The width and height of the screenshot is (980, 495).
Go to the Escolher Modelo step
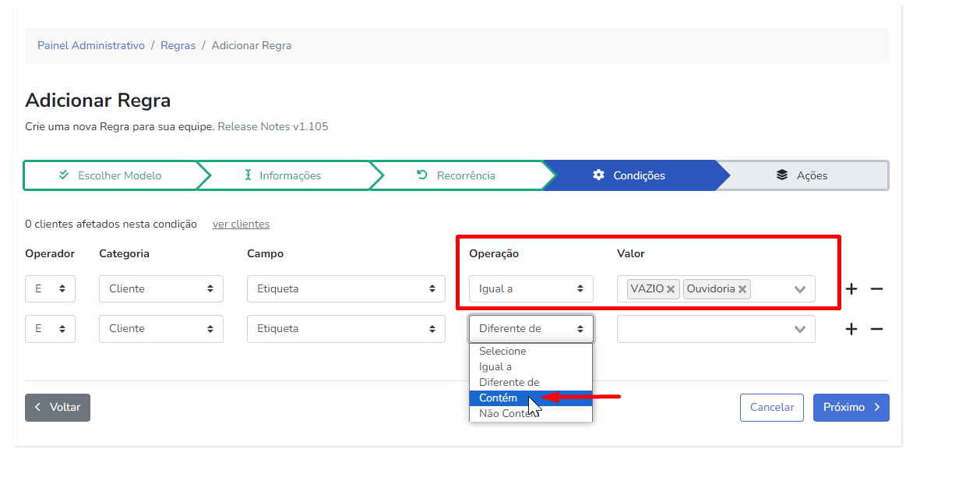111,175
